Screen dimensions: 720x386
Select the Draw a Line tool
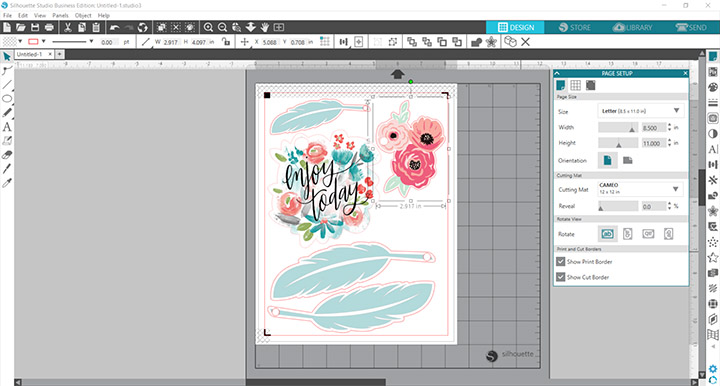(x=7, y=84)
